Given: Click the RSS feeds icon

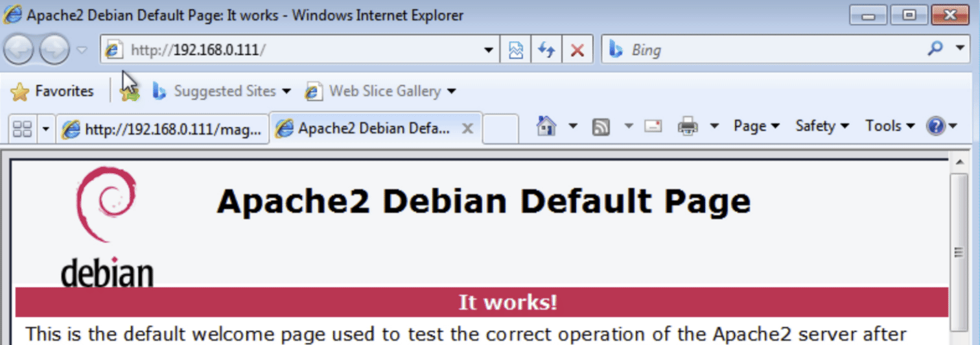Looking at the screenshot, I should pos(601,126).
